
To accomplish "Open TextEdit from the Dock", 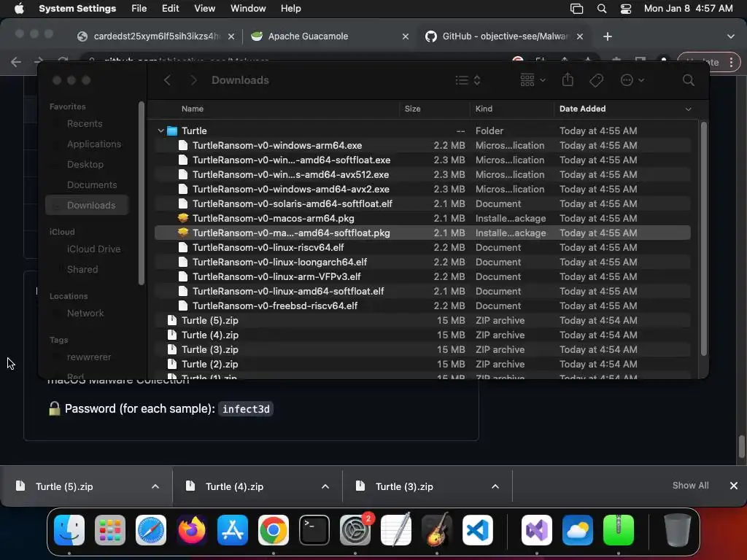I will tap(396, 530).
